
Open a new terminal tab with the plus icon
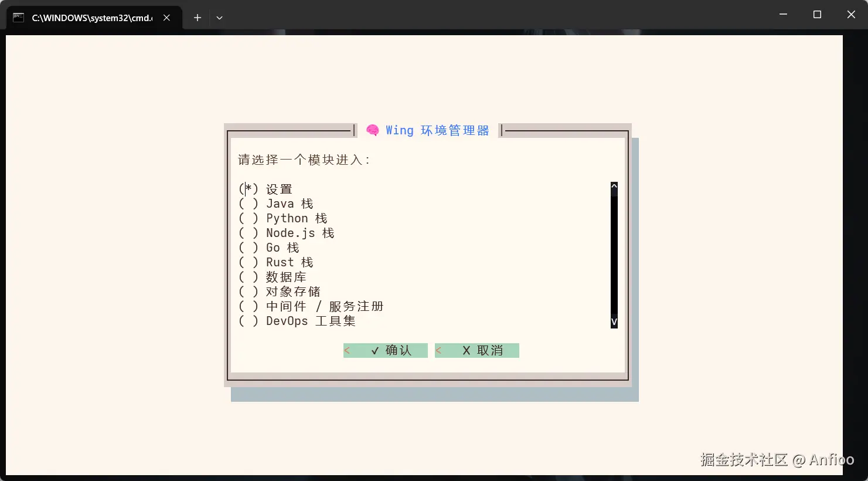(197, 18)
